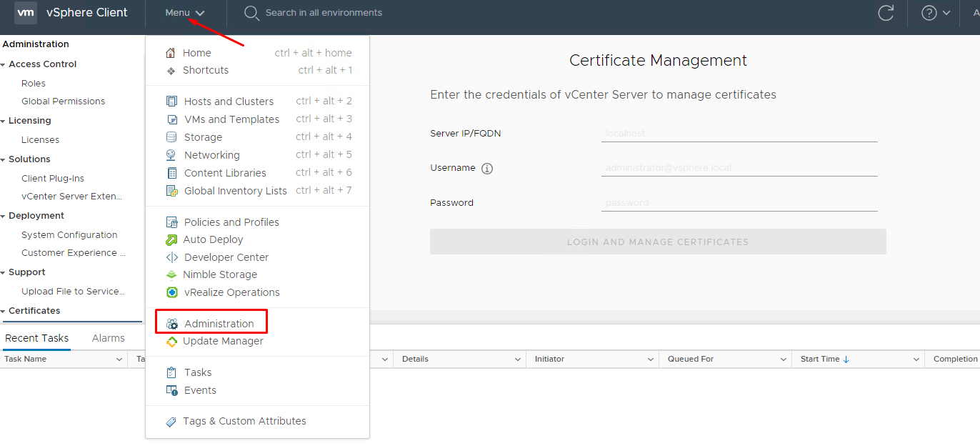Click the VMware vm logo icon
980x446 pixels.
26,12
